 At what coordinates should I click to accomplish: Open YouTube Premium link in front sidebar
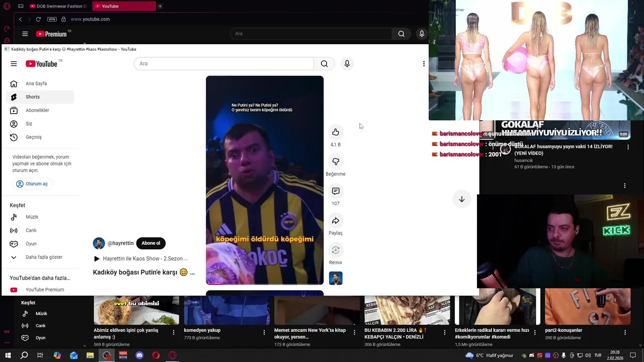[x=40, y=290]
